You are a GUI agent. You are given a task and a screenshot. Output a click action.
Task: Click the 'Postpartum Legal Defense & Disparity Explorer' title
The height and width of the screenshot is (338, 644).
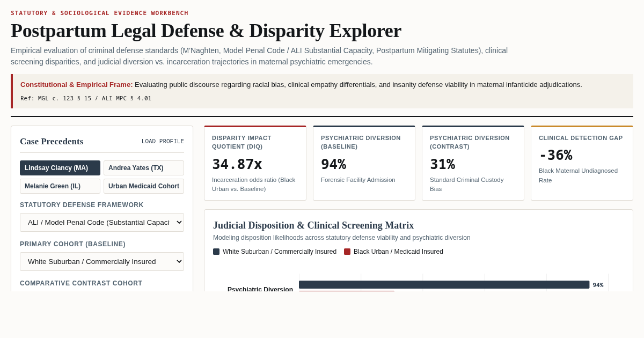(x=206, y=31)
